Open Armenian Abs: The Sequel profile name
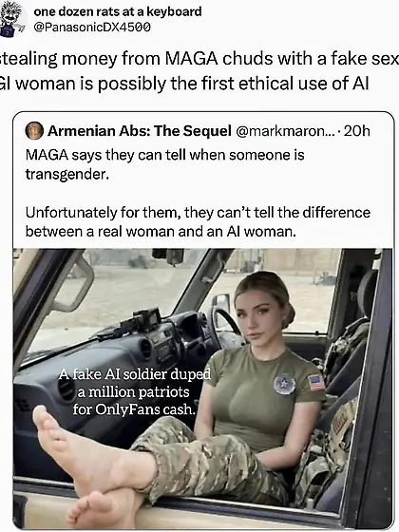This screenshot has height=532, width=399. (140, 131)
